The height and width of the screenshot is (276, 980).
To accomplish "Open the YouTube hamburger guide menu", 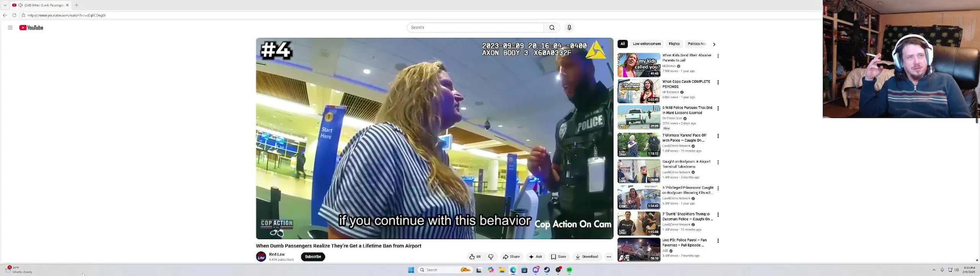I will [x=10, y=28].
